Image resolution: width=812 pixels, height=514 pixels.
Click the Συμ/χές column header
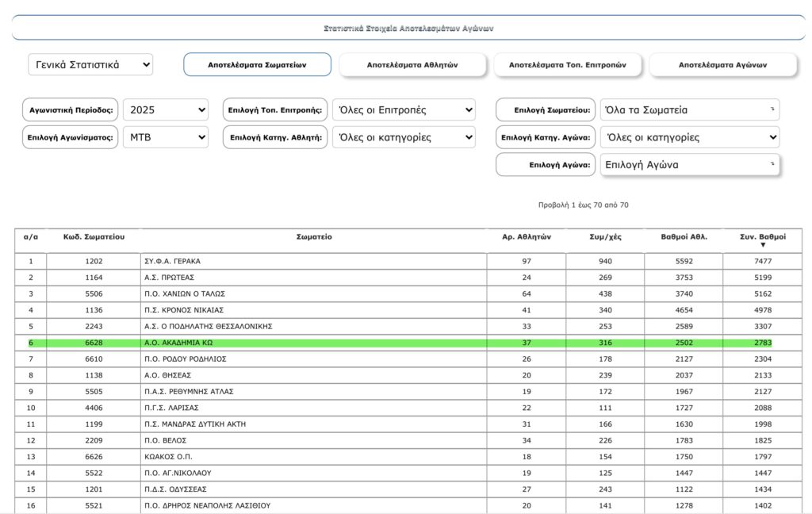pyautogui.click(x=605, y=236)
